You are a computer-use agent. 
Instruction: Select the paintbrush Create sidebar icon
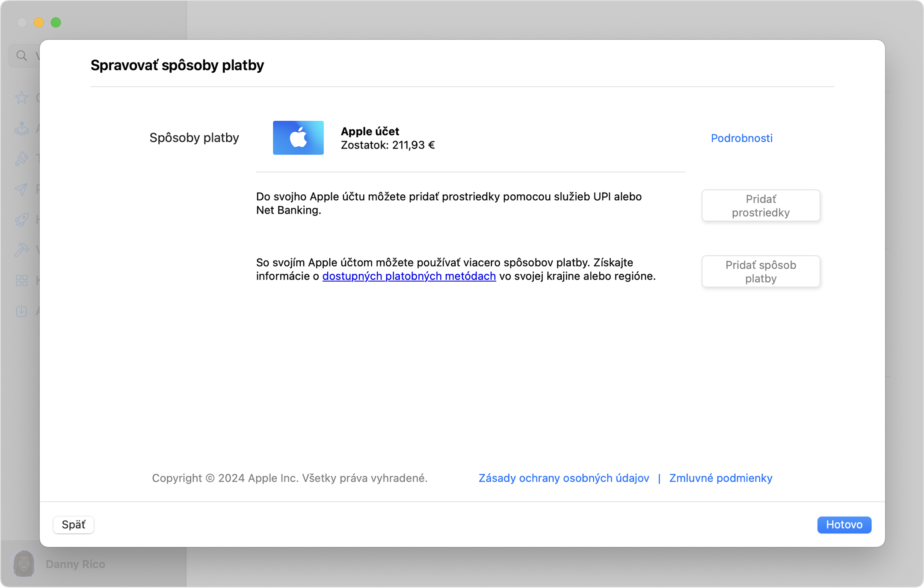click(22, 159)
